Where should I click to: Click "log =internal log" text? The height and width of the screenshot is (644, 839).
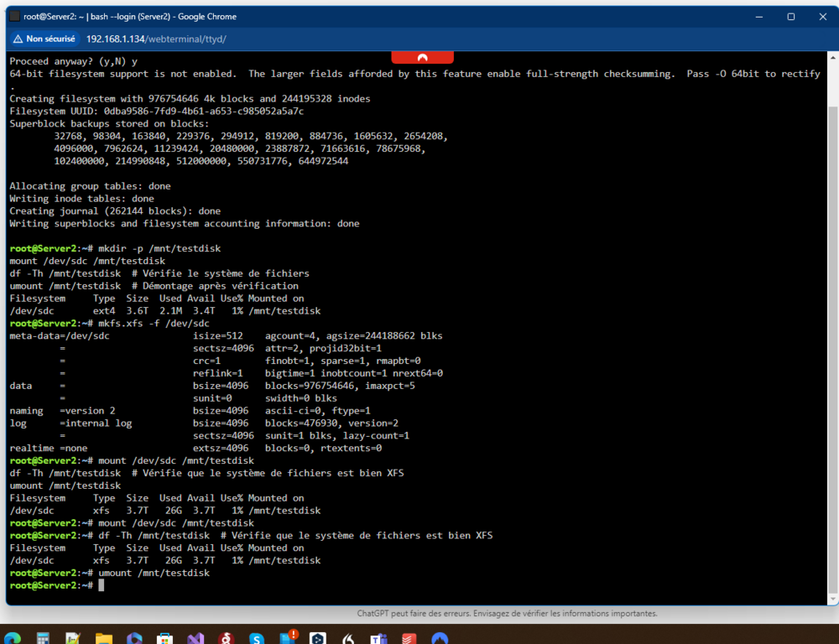pyautogui.click(x=70, y=423)
